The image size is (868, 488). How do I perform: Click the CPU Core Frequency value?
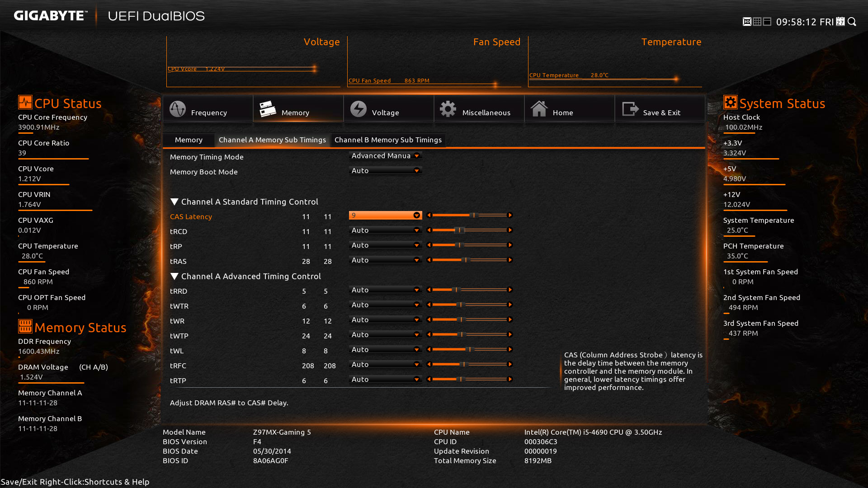(39, 127)
